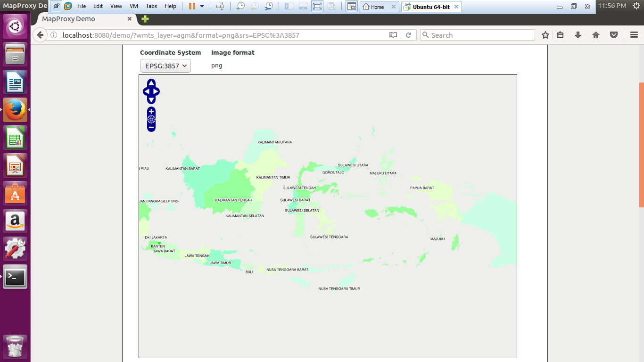This screenshot has height=362, width=644.
Task: Launch LibreOffice Writer from the dock
Action: click(16, 82)
